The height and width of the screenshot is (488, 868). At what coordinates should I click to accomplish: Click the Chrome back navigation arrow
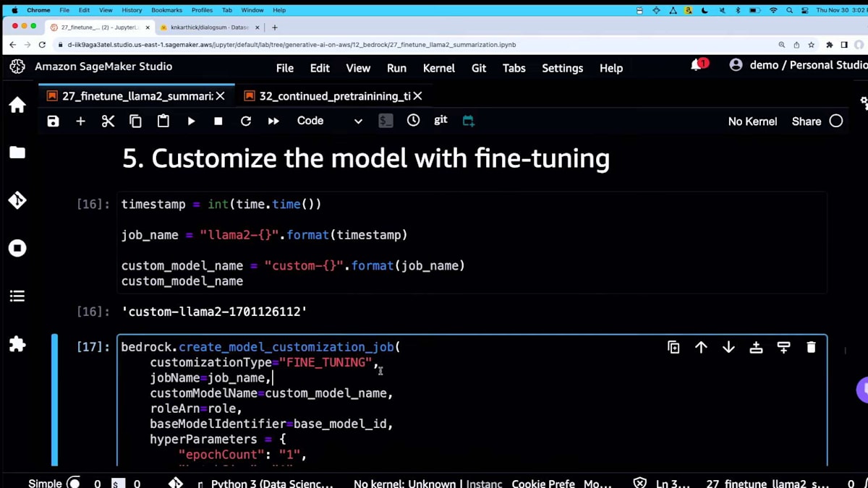pos(12,44)
